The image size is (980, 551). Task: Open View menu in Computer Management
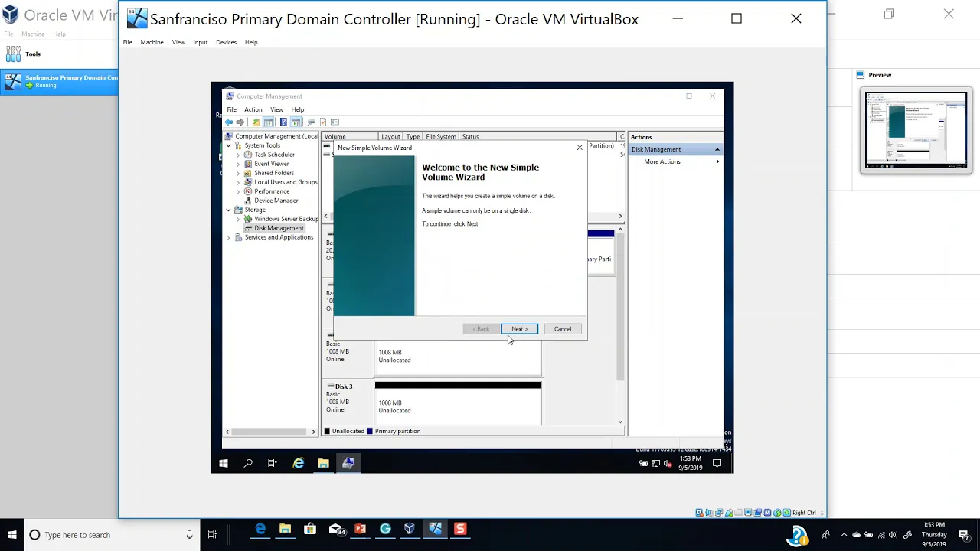(276, 109)
